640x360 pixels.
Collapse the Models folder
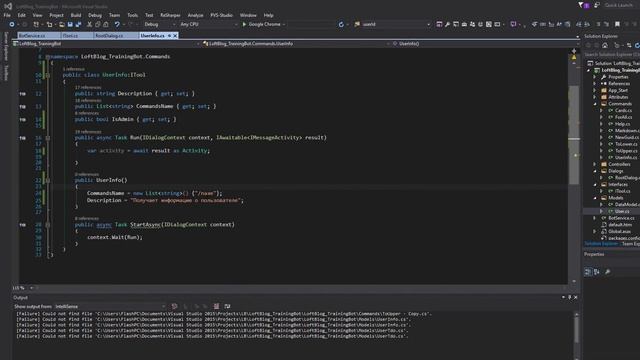pyautogui.click(x=595, y=198)
